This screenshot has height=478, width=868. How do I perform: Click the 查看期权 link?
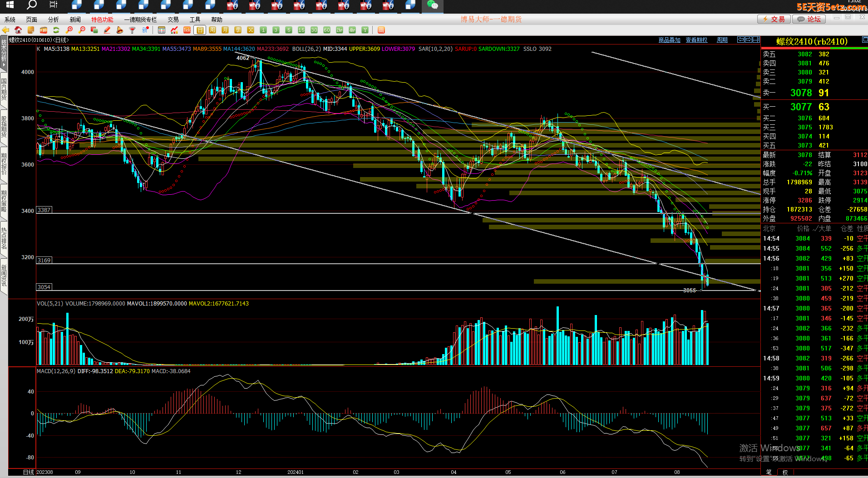[x=696, y=40]
